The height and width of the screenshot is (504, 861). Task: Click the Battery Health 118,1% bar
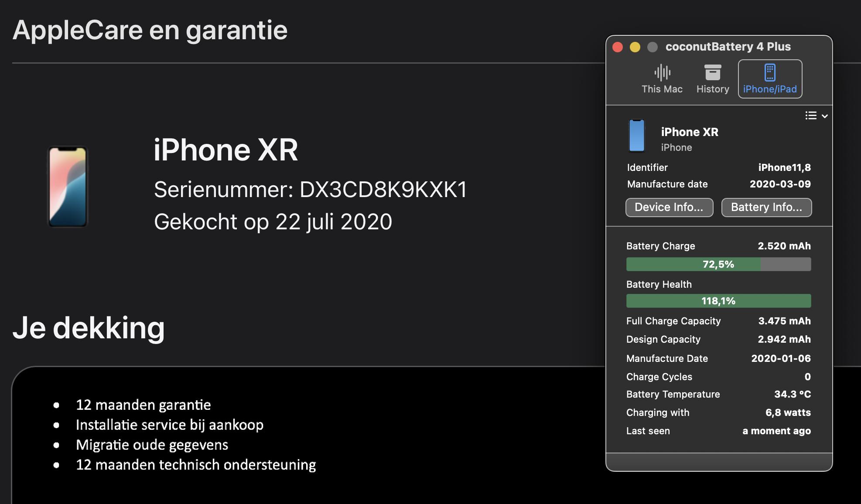click(718, 301)
